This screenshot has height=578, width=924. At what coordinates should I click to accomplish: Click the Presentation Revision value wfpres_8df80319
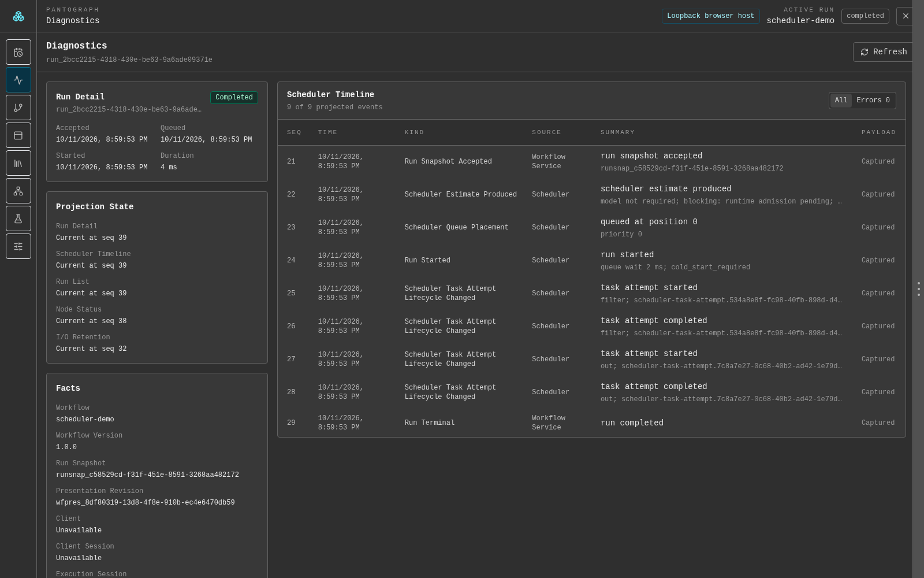(x=146, y=503)
